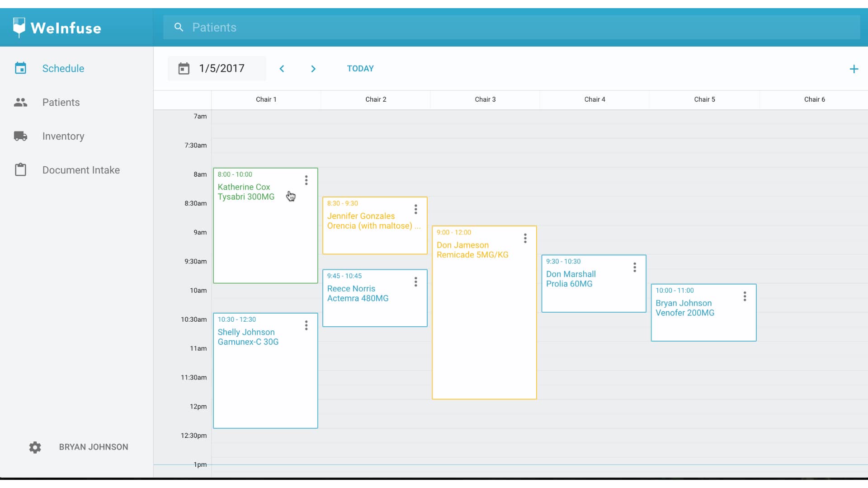Open options menu for Don Marshall appointment
Viewport: 868px width, 488px height.
point(634,267)
